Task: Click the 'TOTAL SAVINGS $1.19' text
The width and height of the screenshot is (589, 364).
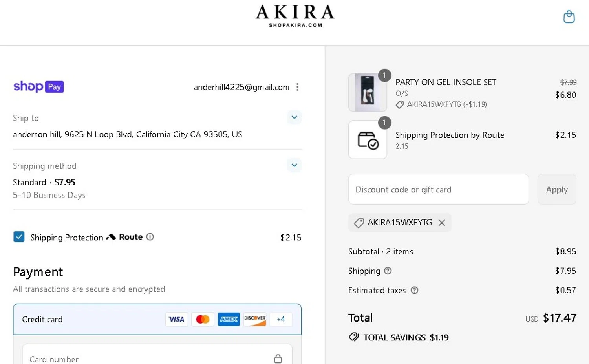Action: coord(406,337)
